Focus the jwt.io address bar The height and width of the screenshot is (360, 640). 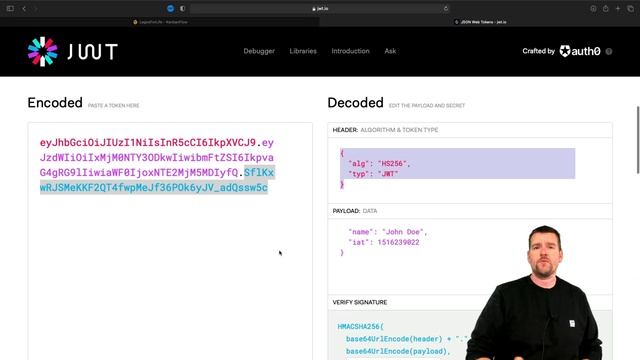(320, 8)
